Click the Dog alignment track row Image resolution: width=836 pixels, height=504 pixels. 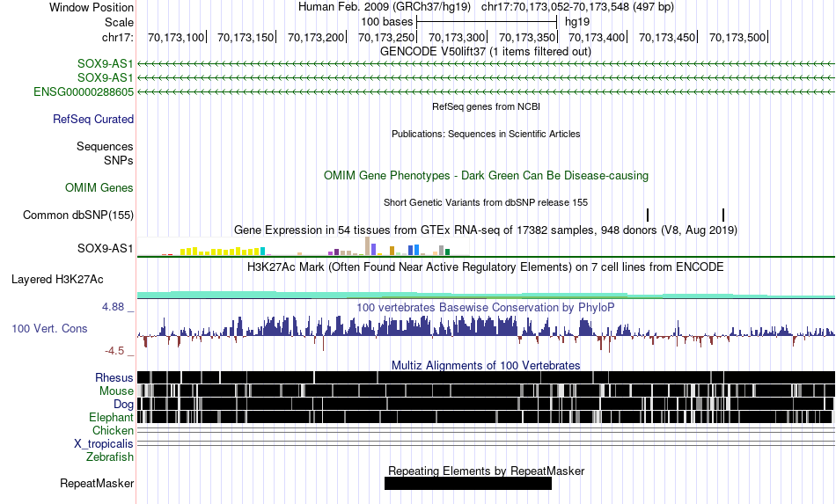(x=487, y=404)
